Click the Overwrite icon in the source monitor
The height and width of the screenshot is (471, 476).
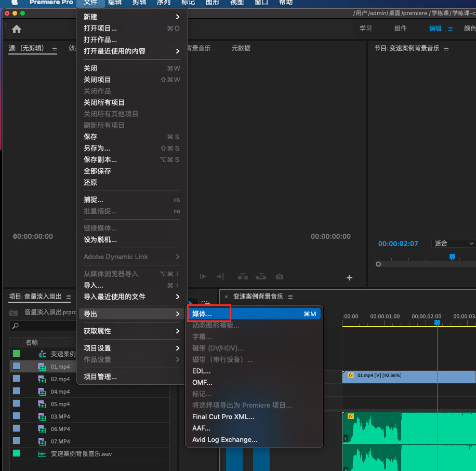coord(261,277)
